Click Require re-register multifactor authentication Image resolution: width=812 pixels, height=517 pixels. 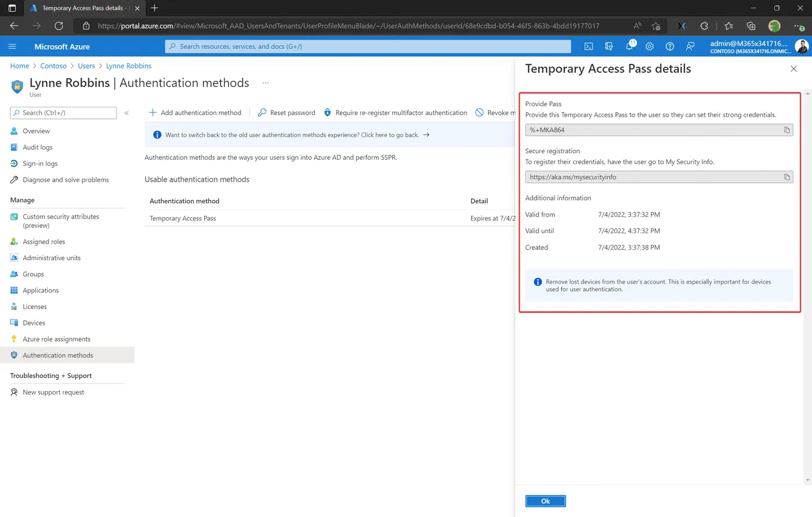coord(396,113)
